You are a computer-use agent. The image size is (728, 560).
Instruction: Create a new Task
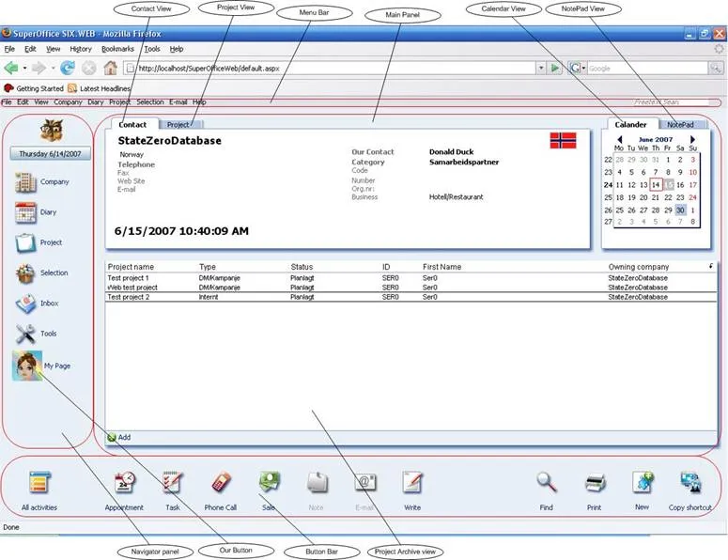click(172, 483)
